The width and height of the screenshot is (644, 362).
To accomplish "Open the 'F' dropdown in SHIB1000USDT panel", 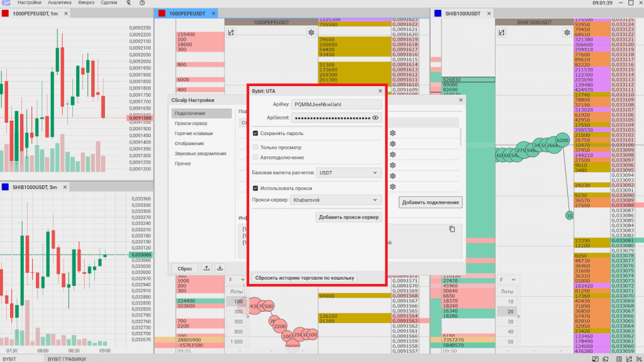I will [x=507, y=280].
